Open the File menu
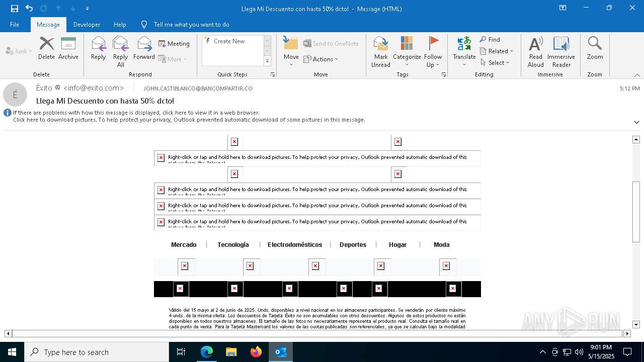Viewport: 644px width, 362px height. click(x=15, y=24)
